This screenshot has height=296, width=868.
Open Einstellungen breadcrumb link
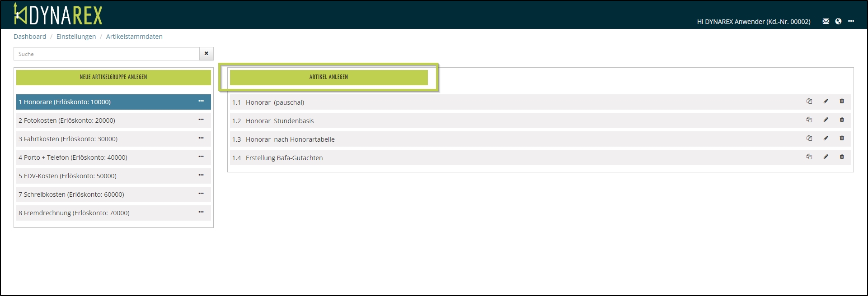(x=76, y=37)
